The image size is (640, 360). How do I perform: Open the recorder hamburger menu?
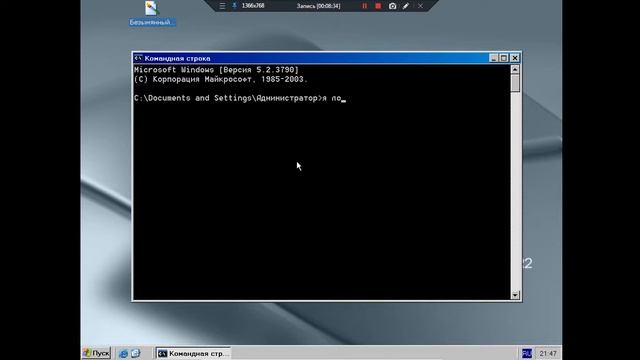click(x=222, y=6)
